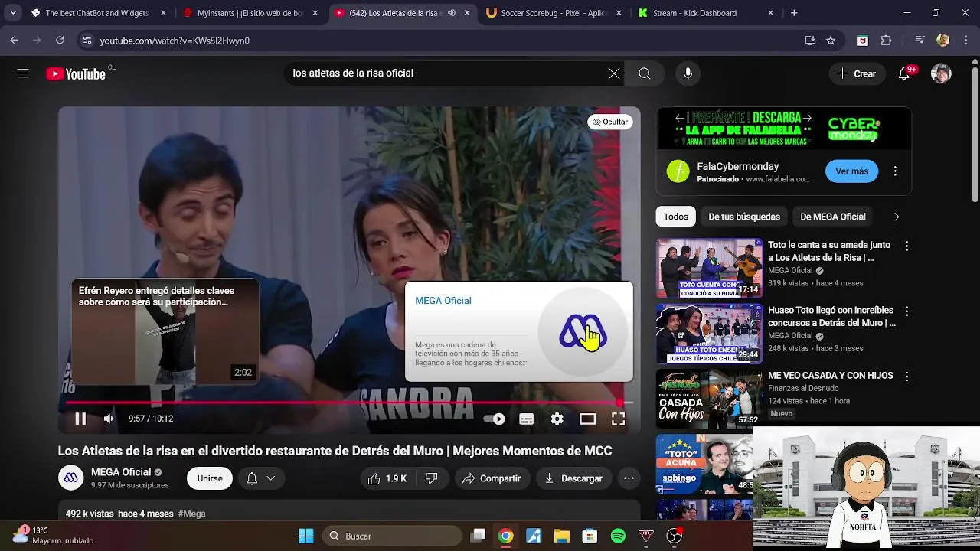Switch to the Myinstants browser tab
The height and width of the screenshot is (551, 980).
click(x=250, y=13)
